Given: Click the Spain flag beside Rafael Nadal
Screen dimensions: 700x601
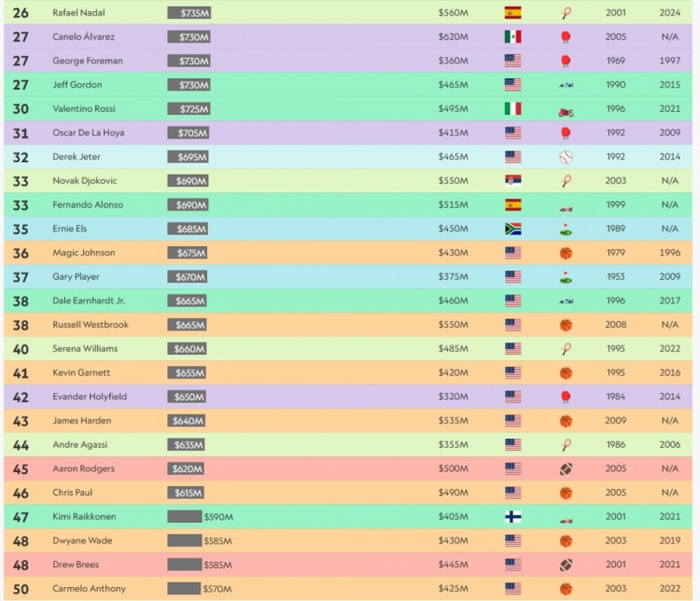Looking at the screenshot, I should click(513, 13).
